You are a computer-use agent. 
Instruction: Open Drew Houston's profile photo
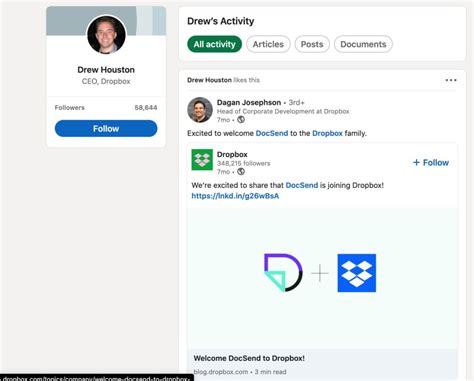pos(106,35)
